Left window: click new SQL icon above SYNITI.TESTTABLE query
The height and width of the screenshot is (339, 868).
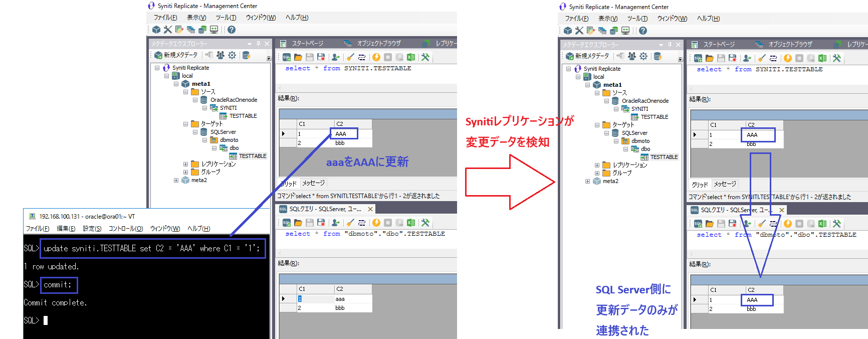coord(287,57)
